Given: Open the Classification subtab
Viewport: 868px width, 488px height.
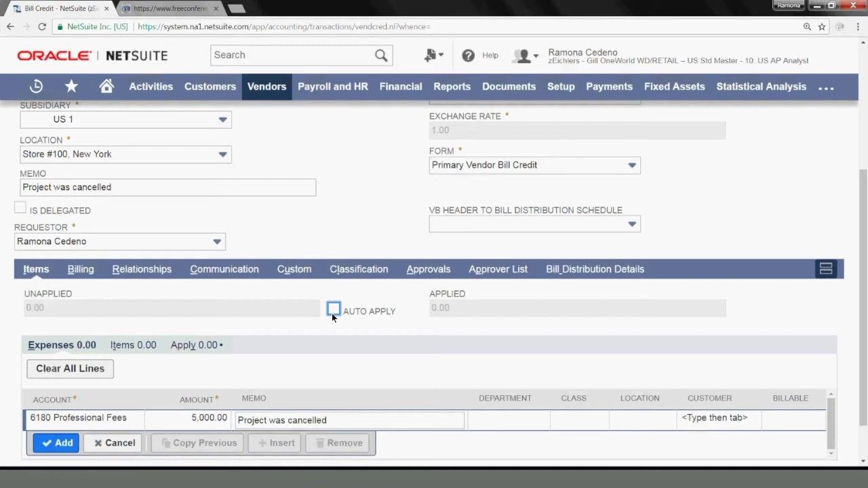Looking at the screenshot, I should tap(359, 269).
